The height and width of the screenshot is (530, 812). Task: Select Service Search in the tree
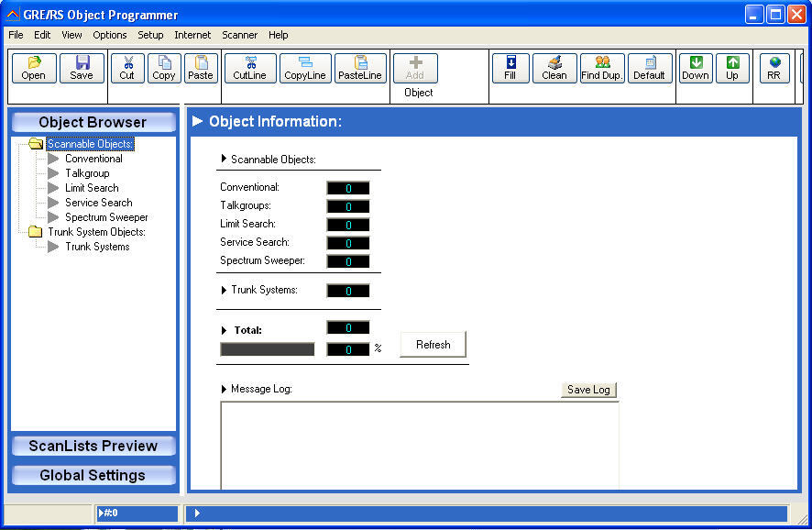(98, 203)
